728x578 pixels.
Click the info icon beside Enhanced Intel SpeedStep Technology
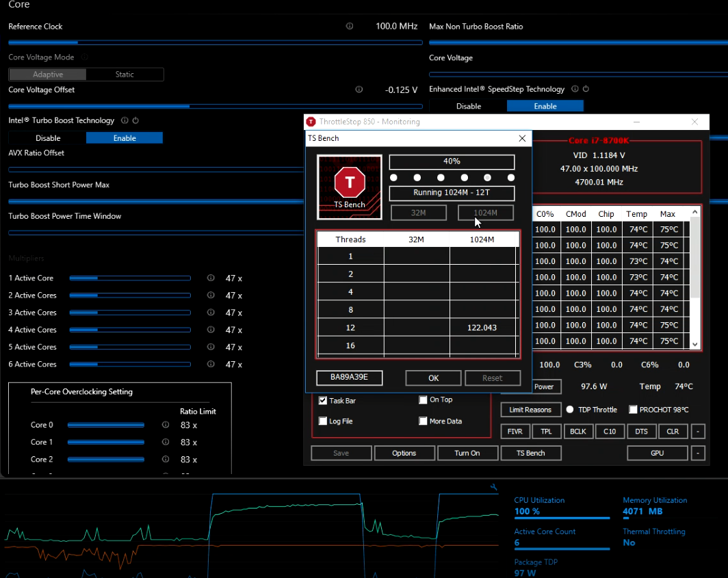pyautogui.click(x=575, y=89)
